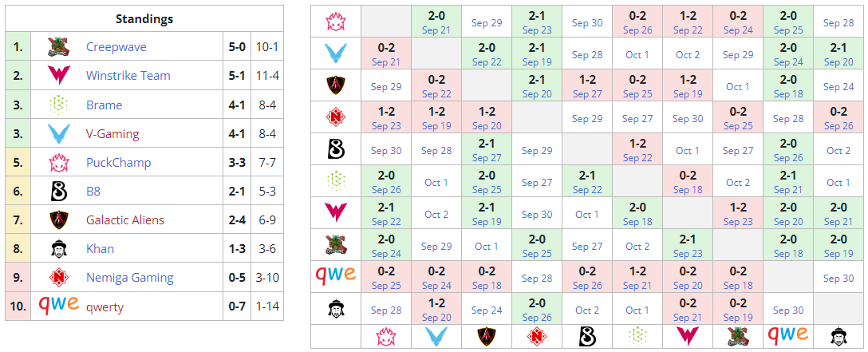Open the V-Gaming team name link
Image resolution: width=868 pixels, height=352 pixels.
[x=112, y=134]
